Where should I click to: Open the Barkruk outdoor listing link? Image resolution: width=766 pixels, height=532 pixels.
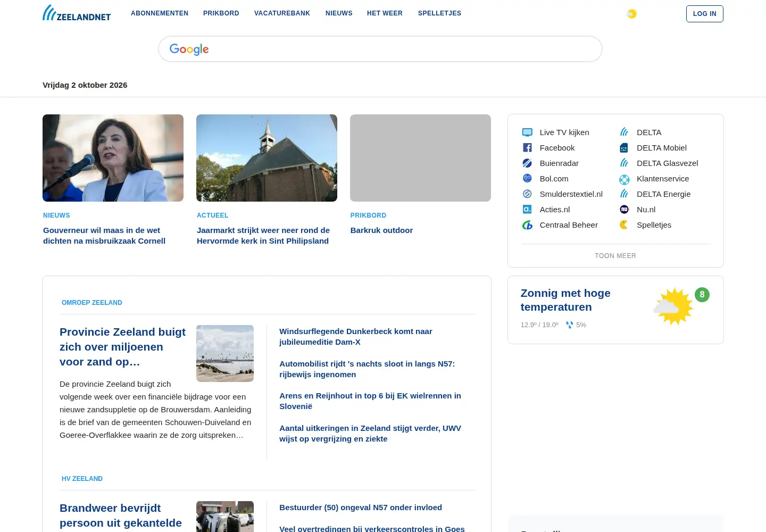coord(381,230)
